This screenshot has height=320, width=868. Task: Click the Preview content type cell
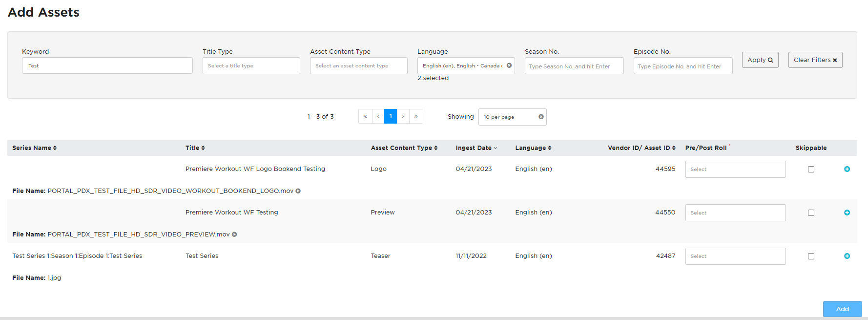(383, 213)
